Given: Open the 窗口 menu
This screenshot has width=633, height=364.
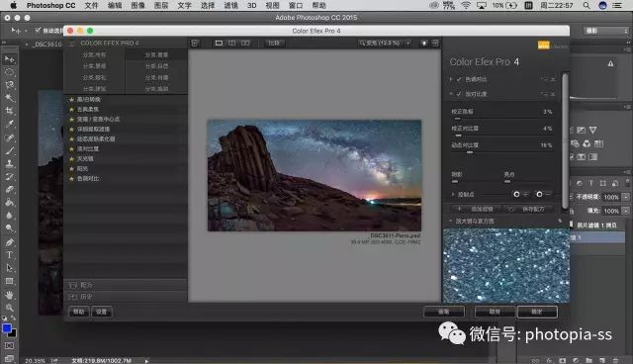Looking at the screenshot, I should 296,5.
